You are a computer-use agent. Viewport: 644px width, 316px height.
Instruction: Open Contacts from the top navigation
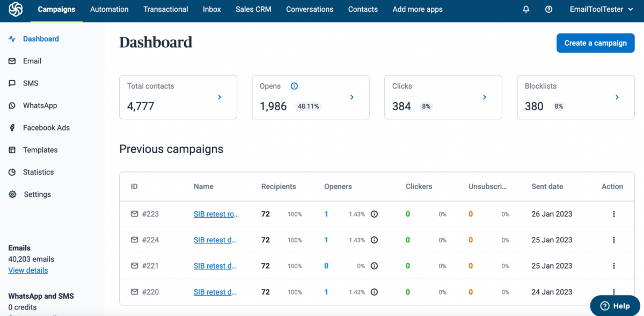click(x=363, y=9)
